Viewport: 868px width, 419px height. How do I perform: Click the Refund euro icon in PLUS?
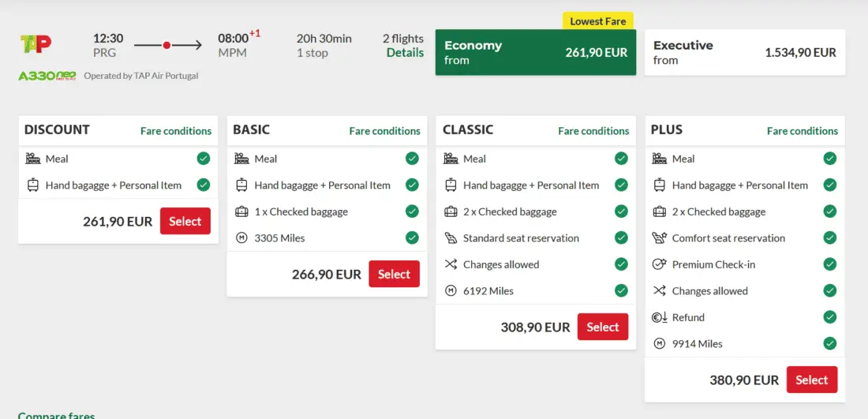[660, 317]
